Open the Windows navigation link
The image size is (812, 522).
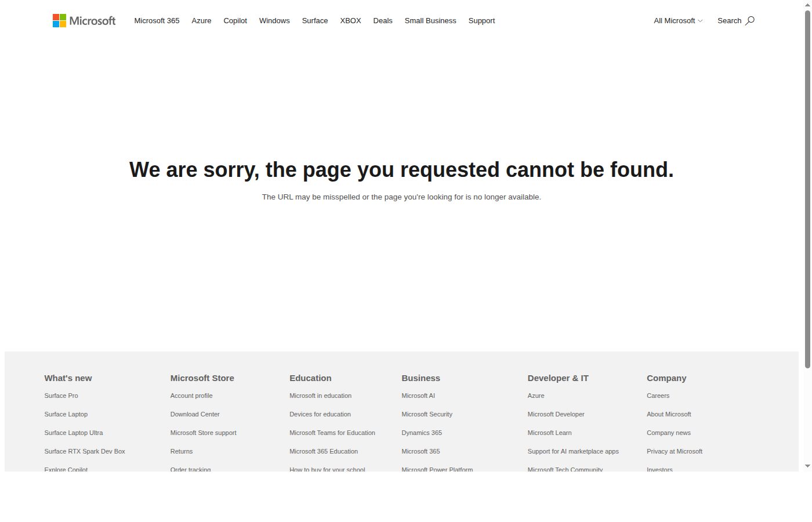(x=274, y=20)
